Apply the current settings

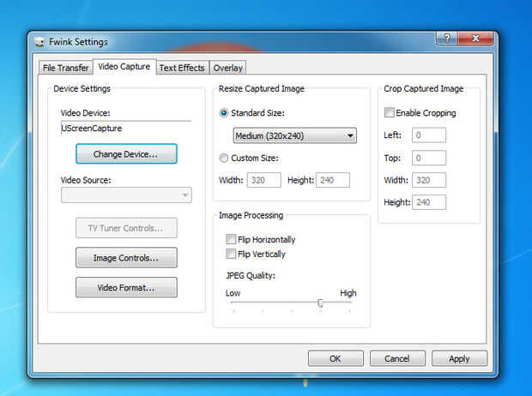[459, 358]
